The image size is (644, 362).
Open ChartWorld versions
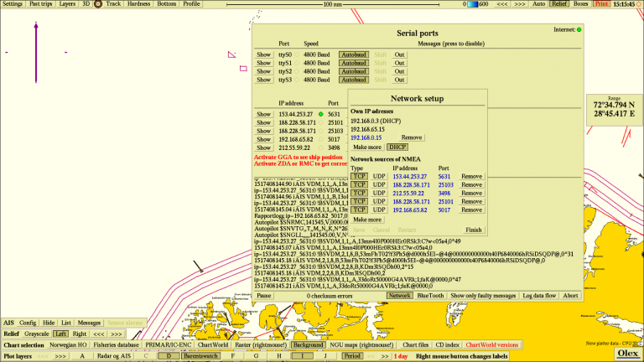pyautogui.click(x=492, y=345)
